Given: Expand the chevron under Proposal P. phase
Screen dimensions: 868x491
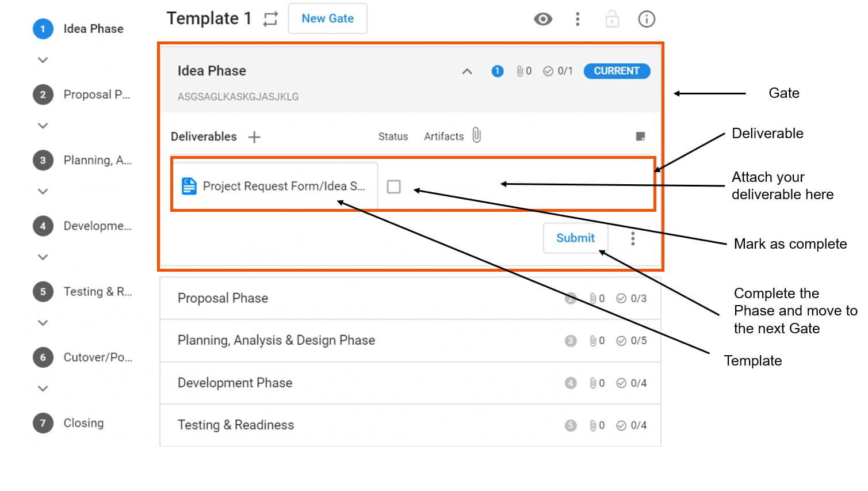Looking at the screenshot, I should pyautogui.click(x=42, y=125).
